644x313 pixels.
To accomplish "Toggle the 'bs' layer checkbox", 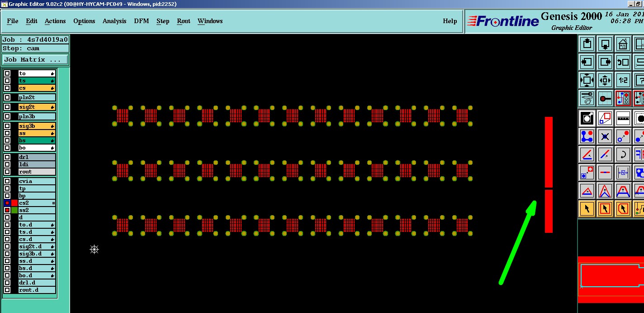I will 7,140.
